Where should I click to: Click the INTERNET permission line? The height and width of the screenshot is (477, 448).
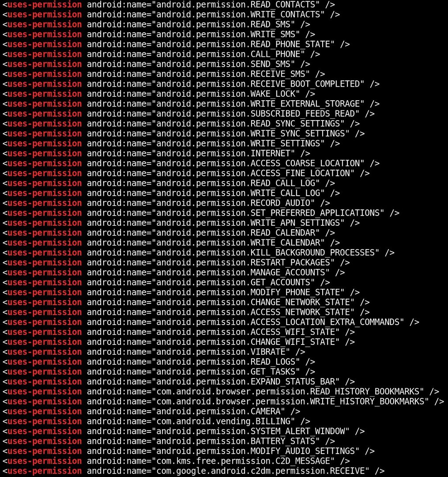[156, 153]
